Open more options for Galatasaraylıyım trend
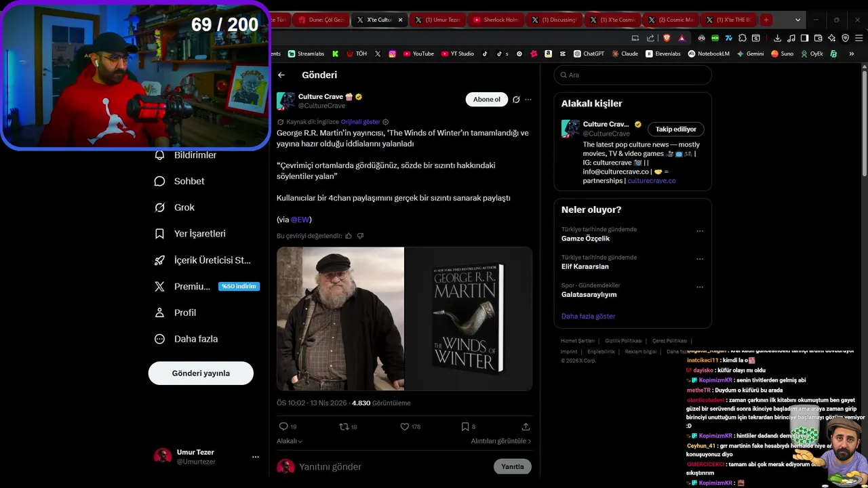This screenshot has height=488, width=868. pos(700,287)
